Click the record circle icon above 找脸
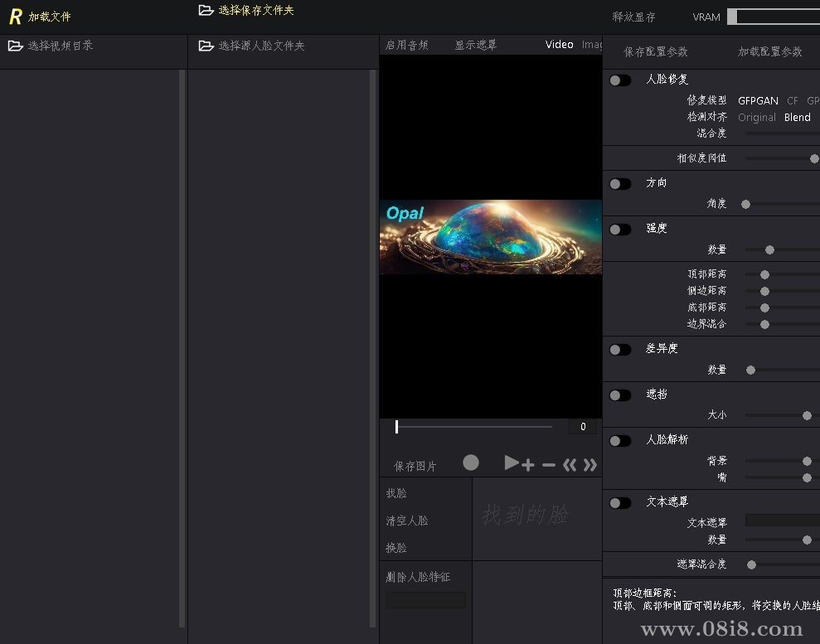 click(x=471, y=463)
